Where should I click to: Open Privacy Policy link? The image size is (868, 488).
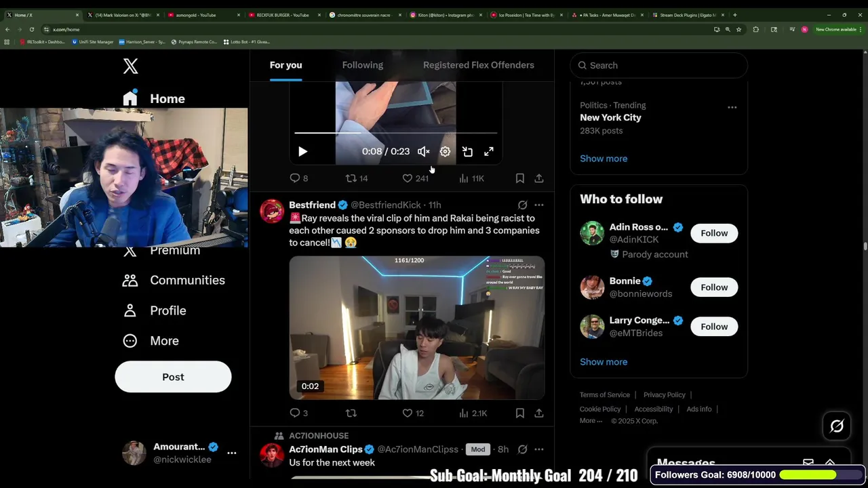(665, 394)
